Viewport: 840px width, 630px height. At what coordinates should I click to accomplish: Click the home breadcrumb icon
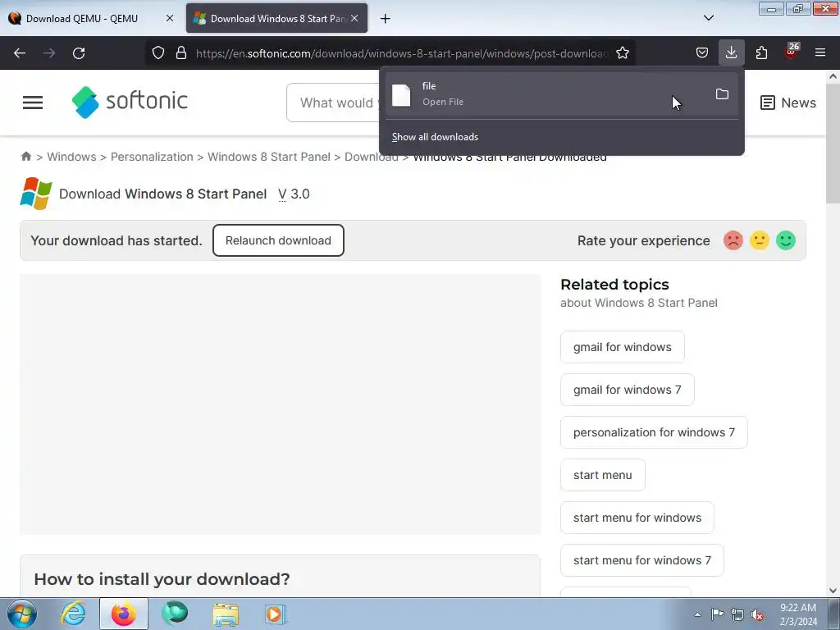tap(25, 157)
